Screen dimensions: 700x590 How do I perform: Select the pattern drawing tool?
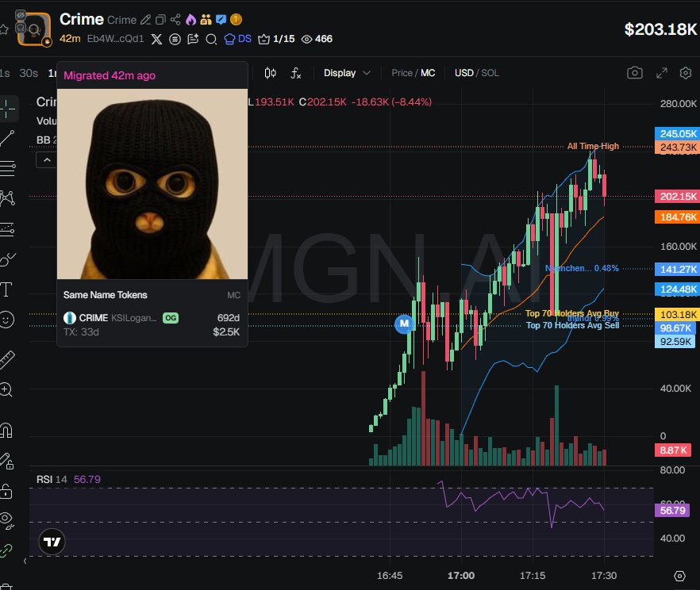(x=7, y=198)
